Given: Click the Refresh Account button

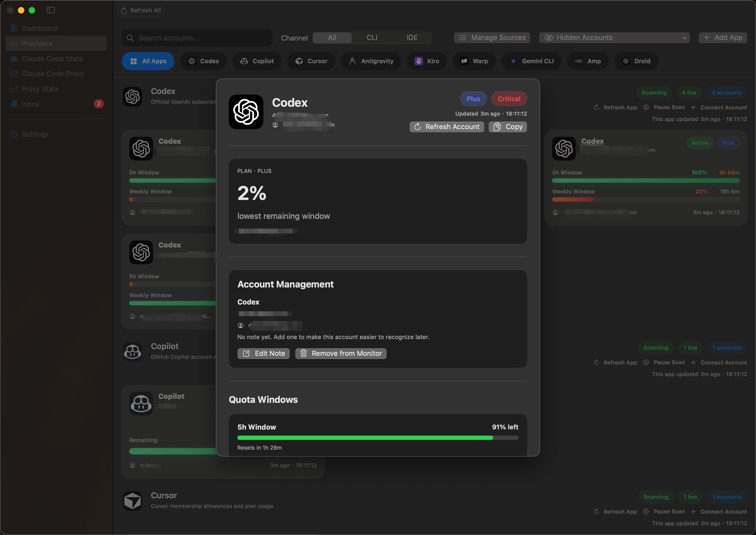Looking at the screenshot, I should tap(446, 127).
